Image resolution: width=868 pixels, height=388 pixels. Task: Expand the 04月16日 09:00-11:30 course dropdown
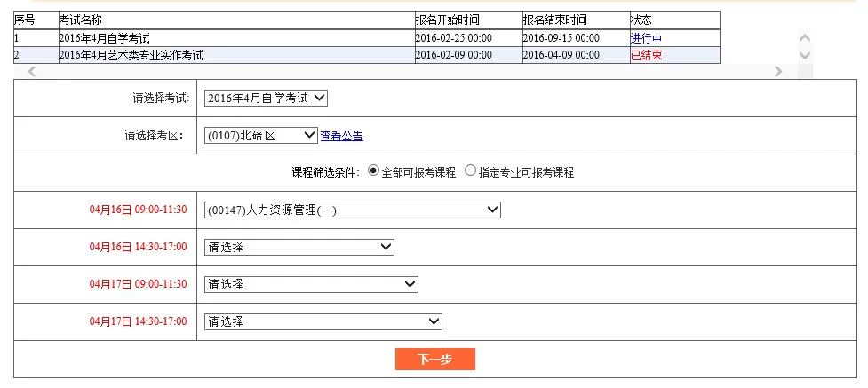(352, 210)
